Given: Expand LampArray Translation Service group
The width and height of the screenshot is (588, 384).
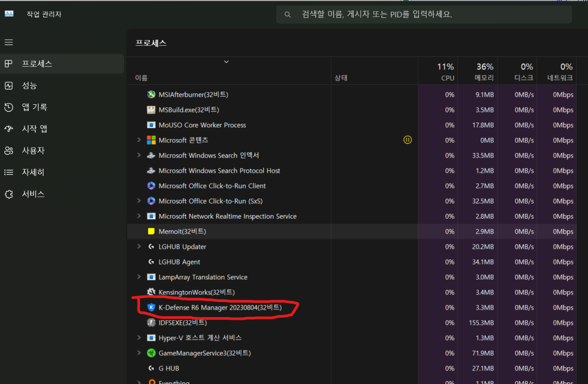Looking at the screenshot, I should click(x=139, y=277).
